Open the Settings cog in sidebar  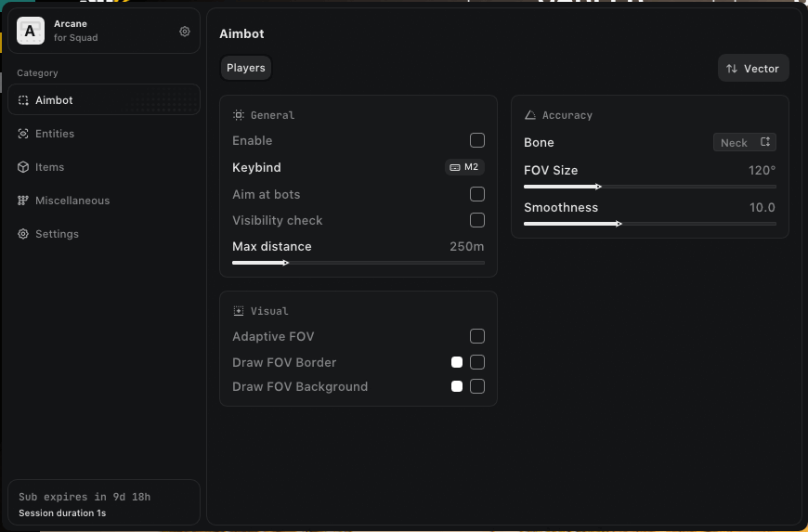[x=23, y=234]
